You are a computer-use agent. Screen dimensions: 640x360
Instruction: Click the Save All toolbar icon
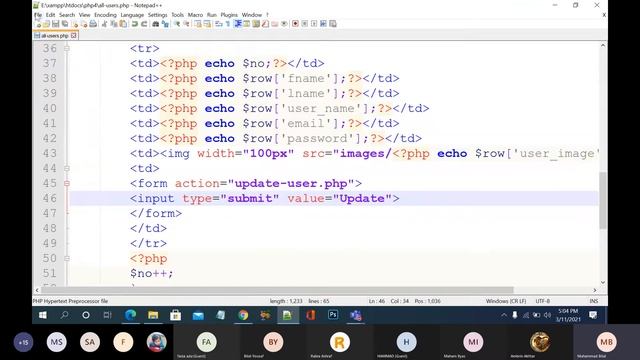click(65, 24)
